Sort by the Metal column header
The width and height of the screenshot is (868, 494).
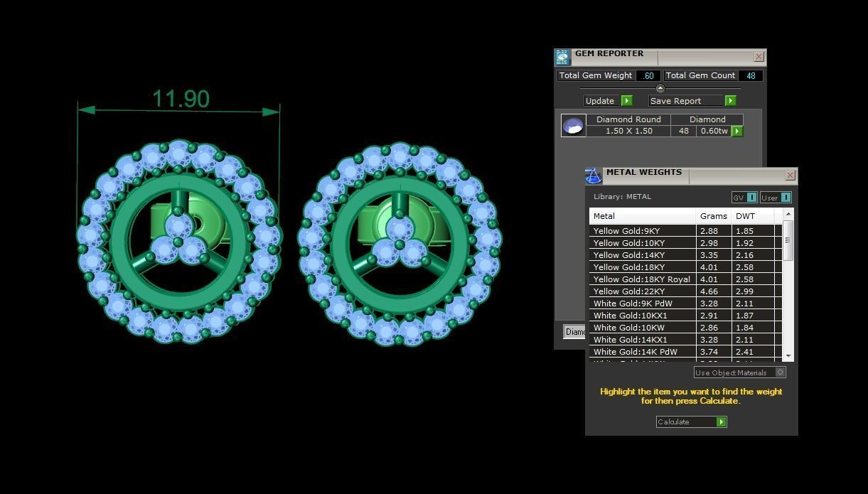pyautogui.click(x=643, y=216)
